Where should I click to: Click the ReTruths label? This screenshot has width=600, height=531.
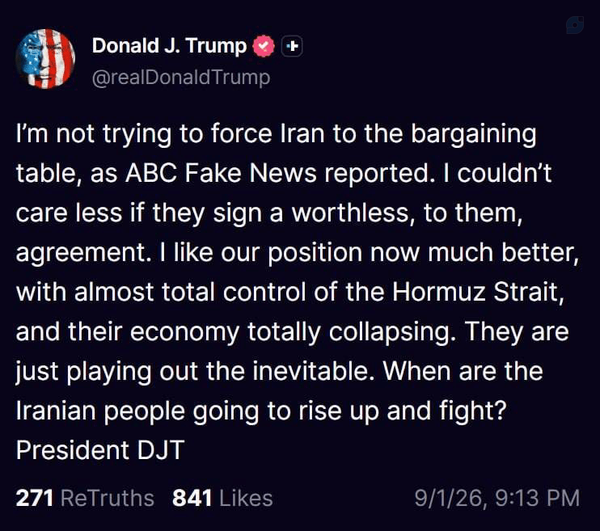click(x=107, y=498)
